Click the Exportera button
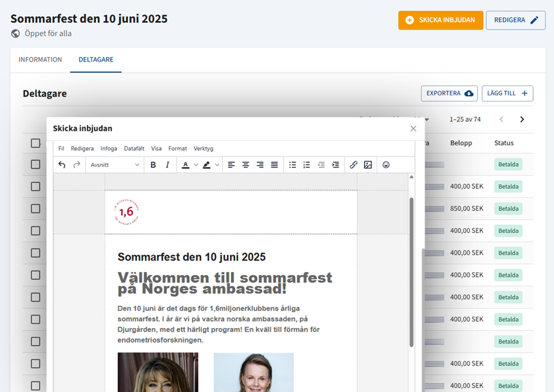Viewport: 554px width, 392px height. point(449,94)
